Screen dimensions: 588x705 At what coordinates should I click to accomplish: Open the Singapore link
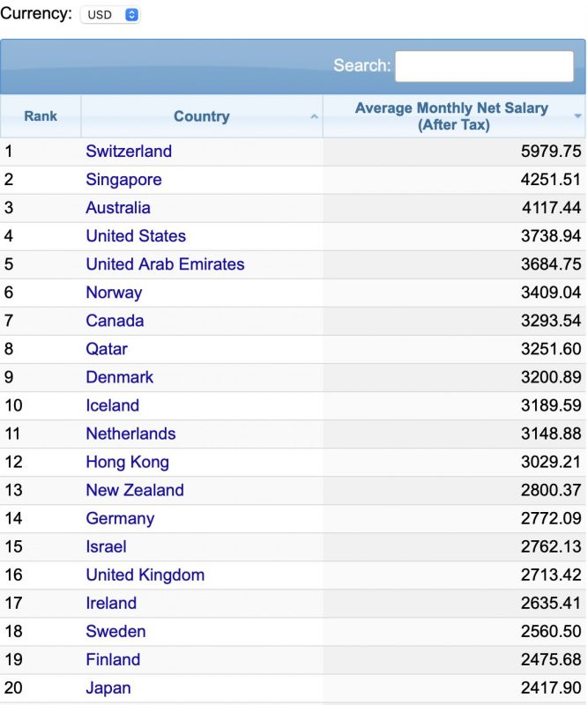pyautogui.click(x=123, y=180)
